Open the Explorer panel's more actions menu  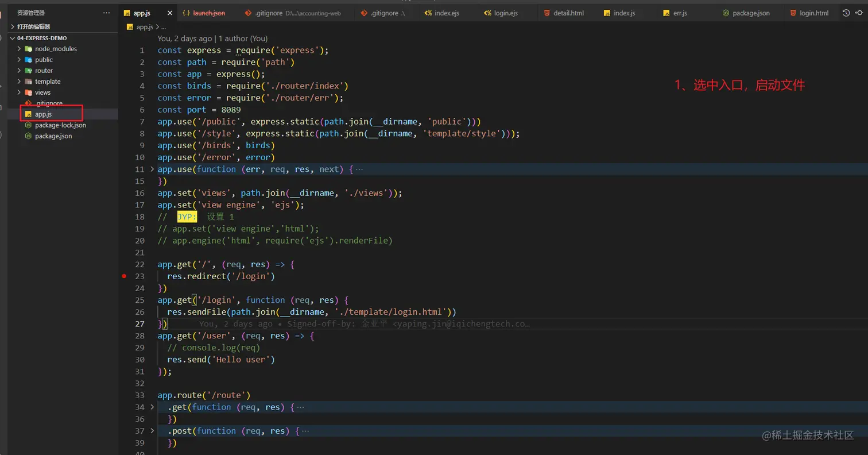click(x=106, y=13)
